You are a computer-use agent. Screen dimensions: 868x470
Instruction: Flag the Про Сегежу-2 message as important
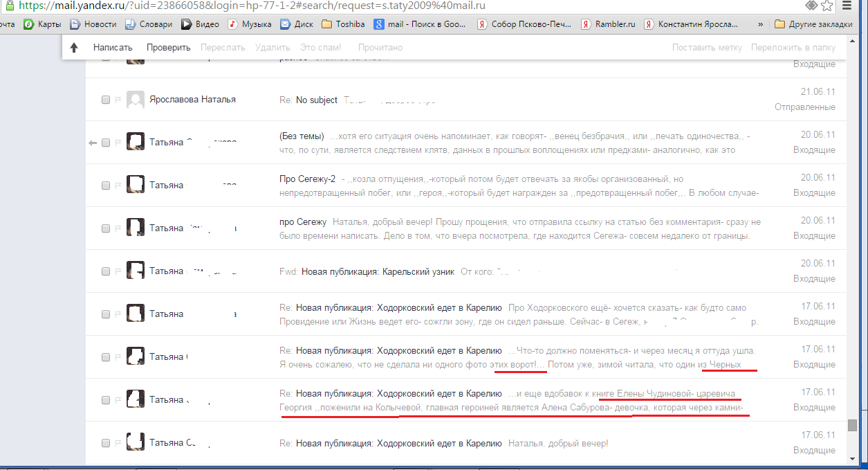pyautogui.click(x=118, y=186)
